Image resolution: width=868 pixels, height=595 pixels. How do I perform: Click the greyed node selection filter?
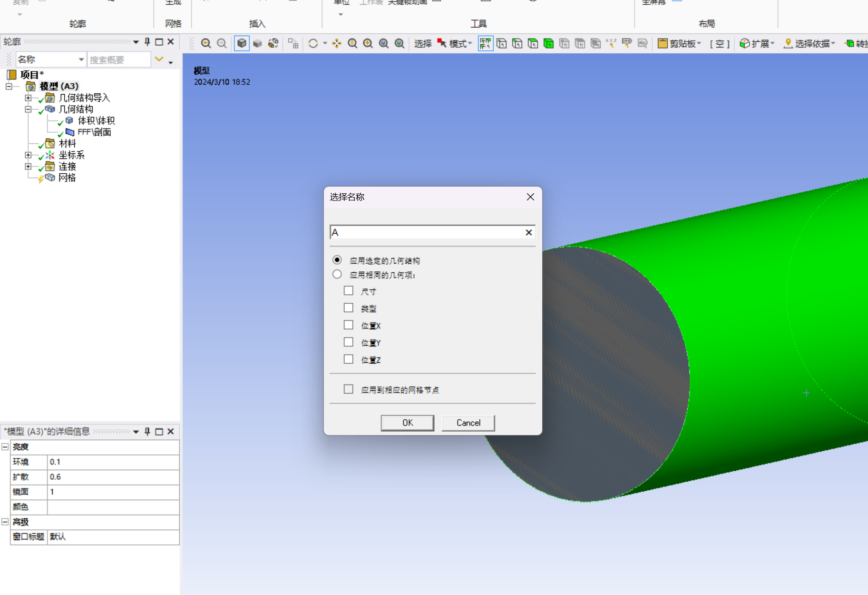click(x=564, y=43)
